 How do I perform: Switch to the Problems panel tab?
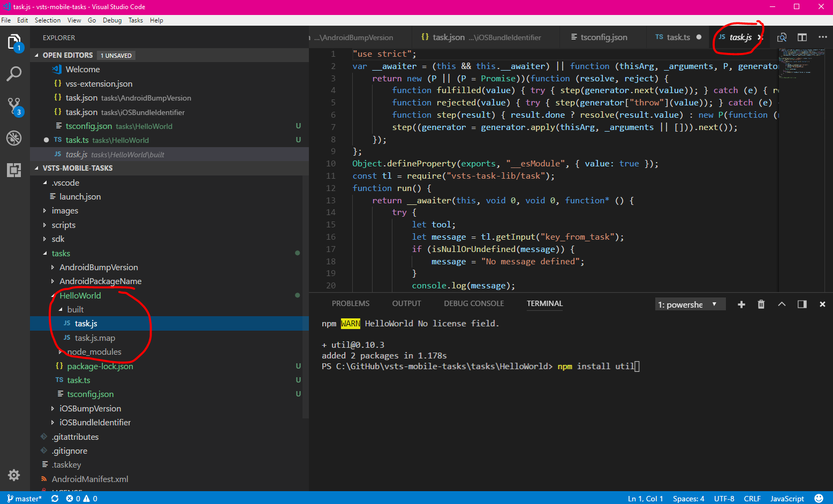coord(351,303)
